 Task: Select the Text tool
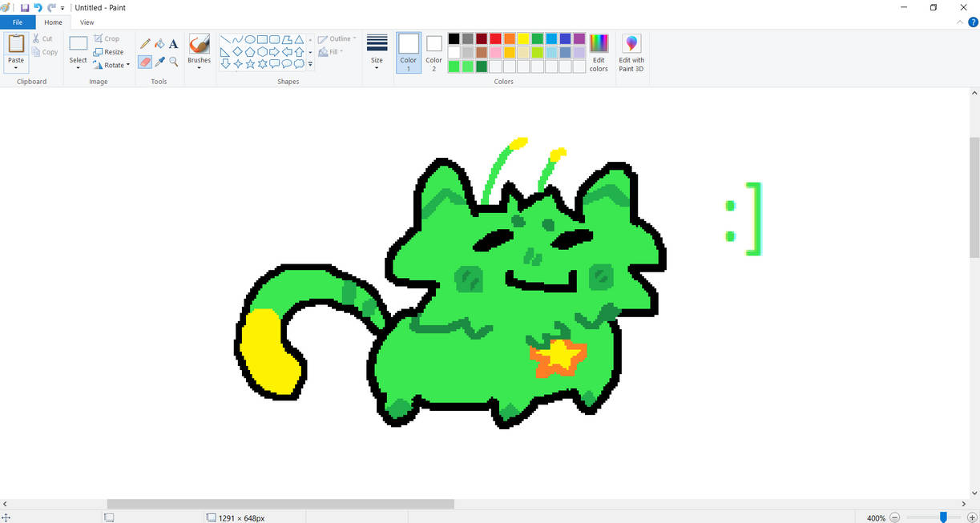[173, 44]
